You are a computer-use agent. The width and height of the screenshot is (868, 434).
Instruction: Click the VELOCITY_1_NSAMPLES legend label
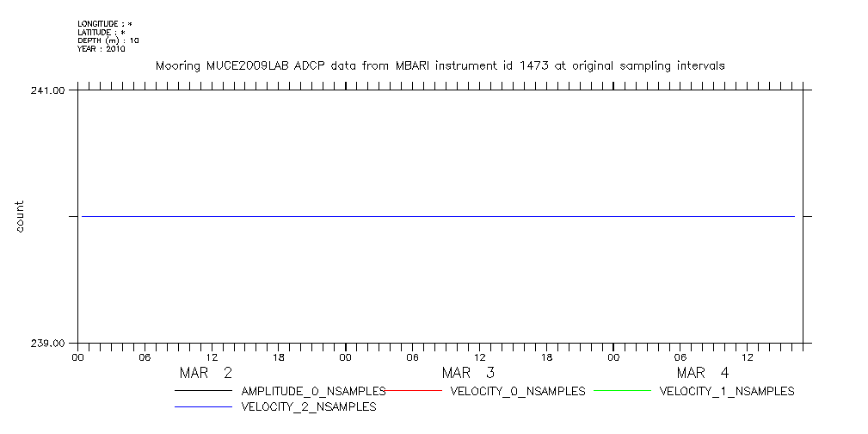(726, 391)
